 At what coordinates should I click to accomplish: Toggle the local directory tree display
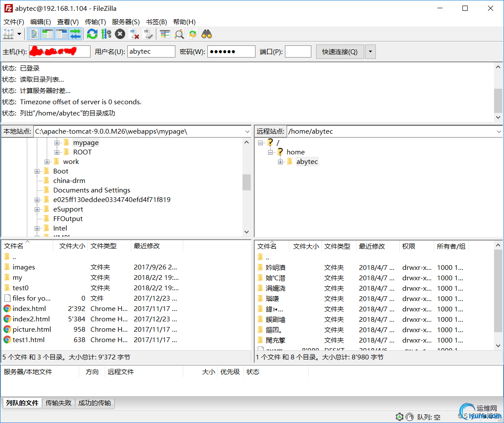47,34
